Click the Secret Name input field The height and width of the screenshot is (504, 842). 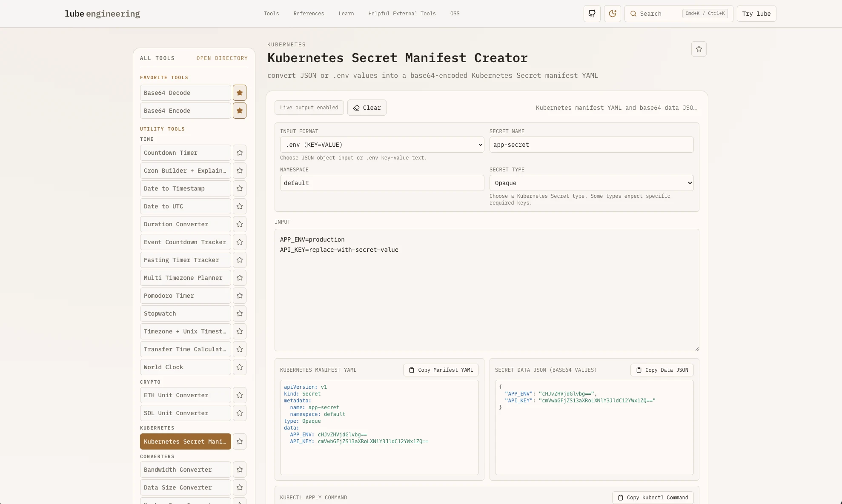click(x=591, y=145)
